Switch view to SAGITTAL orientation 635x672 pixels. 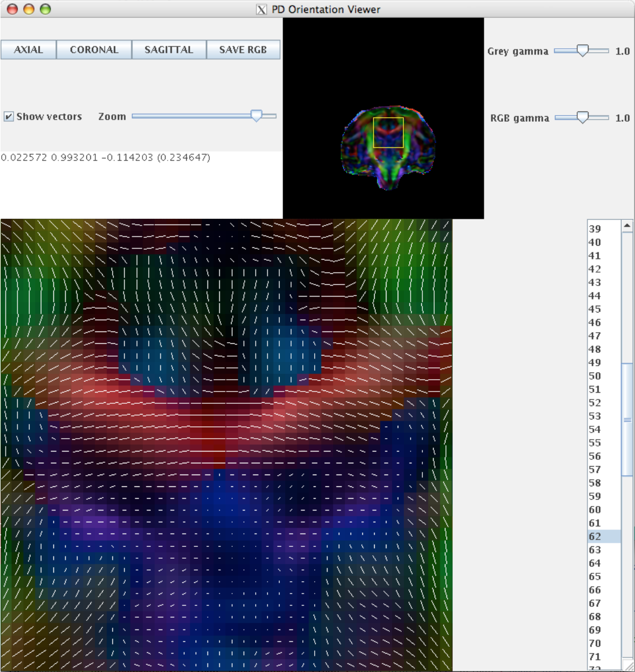pyautogui.click(x=169, y=49)
